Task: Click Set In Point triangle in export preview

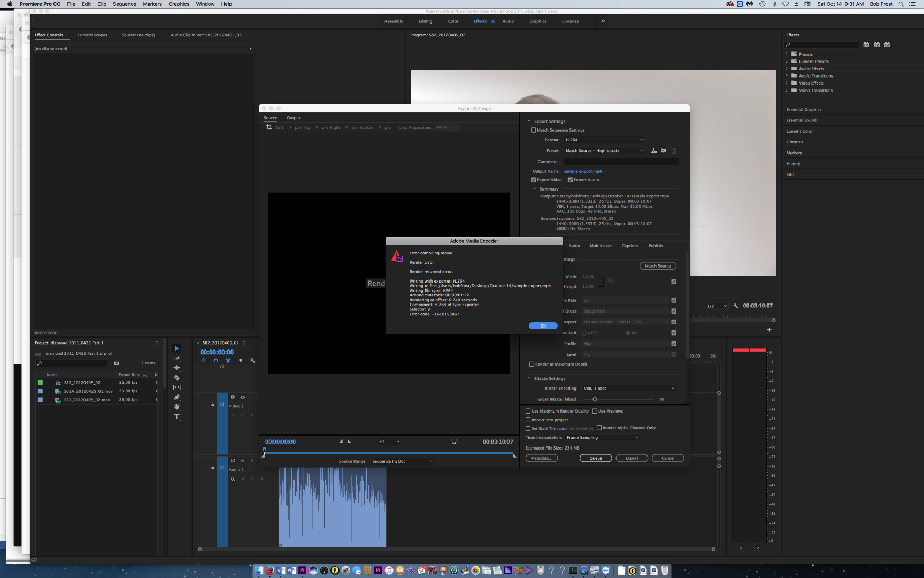Action: [341, 442]
